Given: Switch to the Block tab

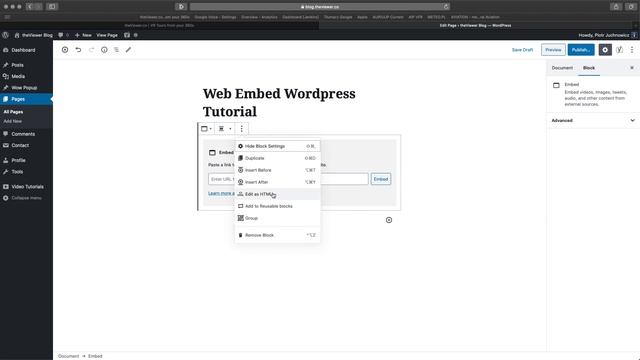Looking at the screenshot, I should pyautogui.click(x=589, y=68).
